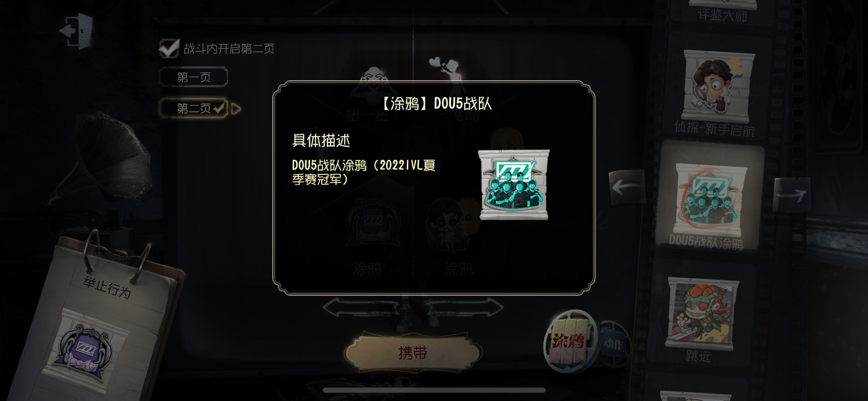Select 评鉴大师 item at filmstrip top

pyautogui.click(x=722, y=11)
